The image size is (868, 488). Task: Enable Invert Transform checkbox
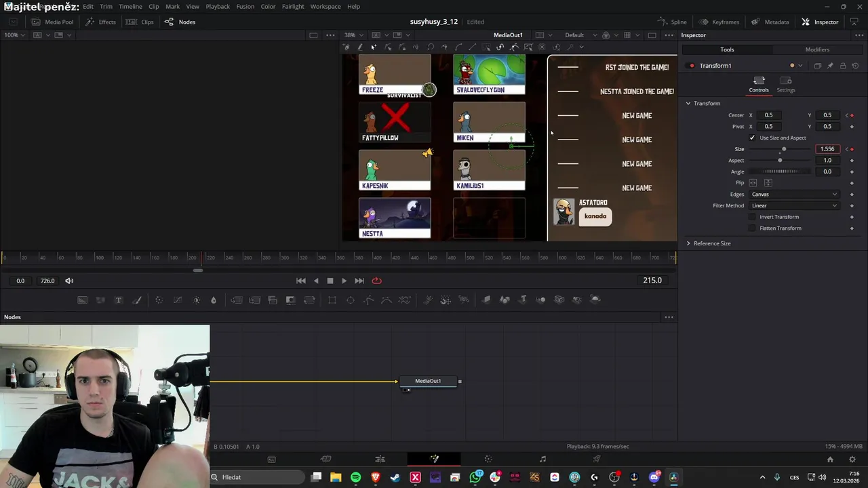pyautogui.click(x=752, y=217)
